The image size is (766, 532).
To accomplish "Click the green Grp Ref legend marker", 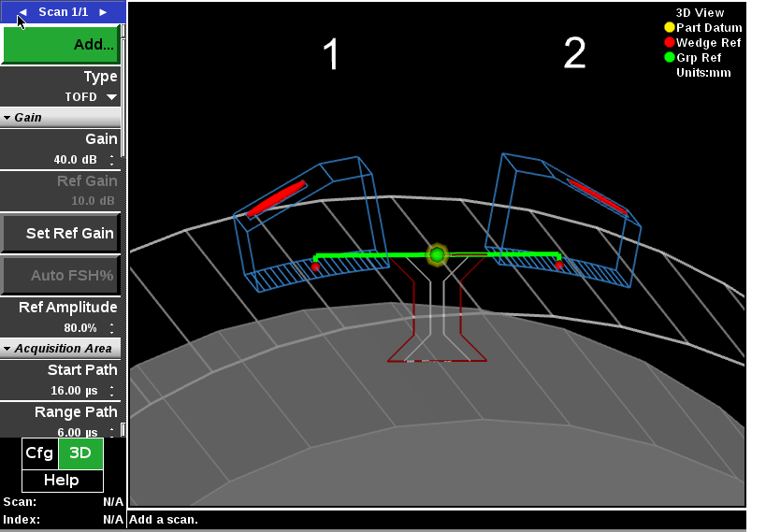I will [x=670, y=58].
